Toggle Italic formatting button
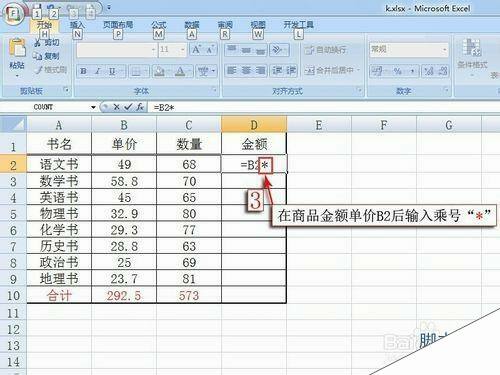The width and height of the screenshot is (500, 375). click(98, 71)
